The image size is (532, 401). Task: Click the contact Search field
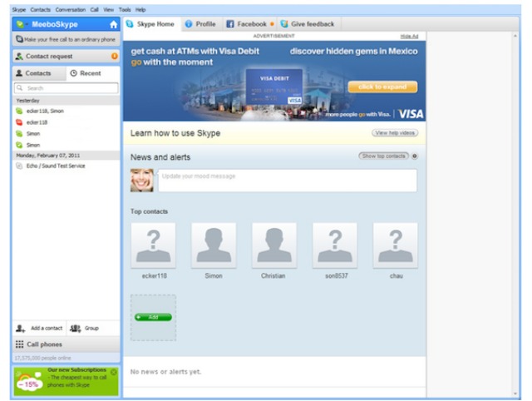tap(66, 88)
